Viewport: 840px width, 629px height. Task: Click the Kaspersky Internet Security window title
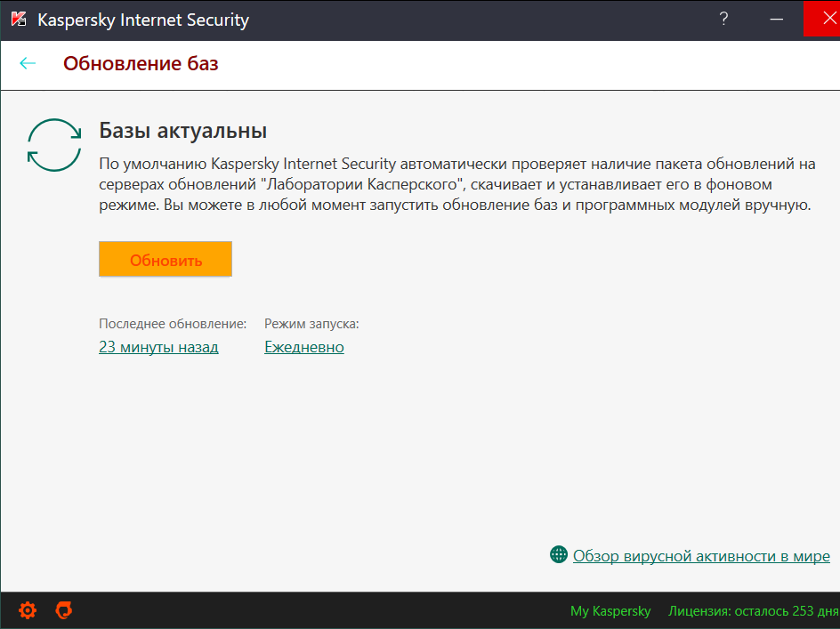tap(143, 19)
